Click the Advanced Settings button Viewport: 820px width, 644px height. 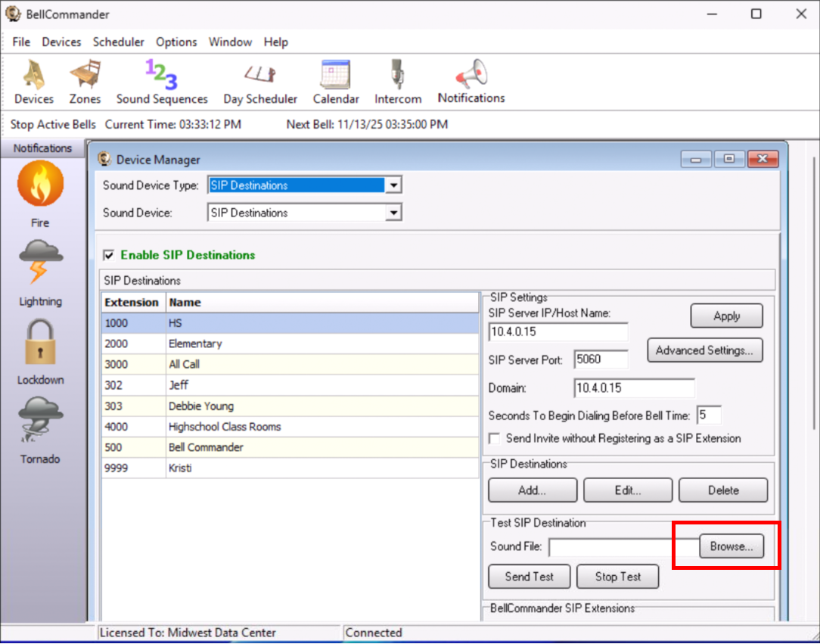(704, 350)
